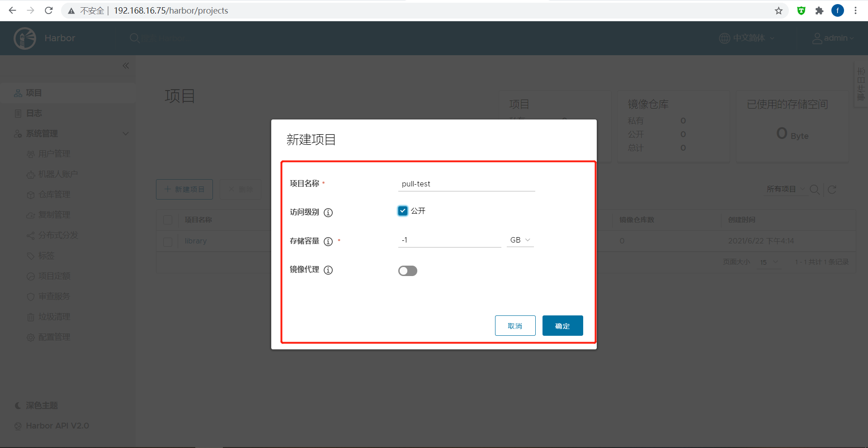The width and height of the screenshot is (868, 448).
Task: Enable the 镜像代理 proxy cache toggle
Action: 407,271
